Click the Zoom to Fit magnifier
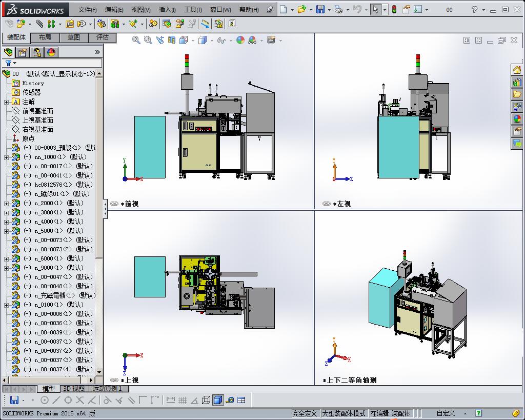Viewport: 525px width, 420px height. tap(136, 40)
